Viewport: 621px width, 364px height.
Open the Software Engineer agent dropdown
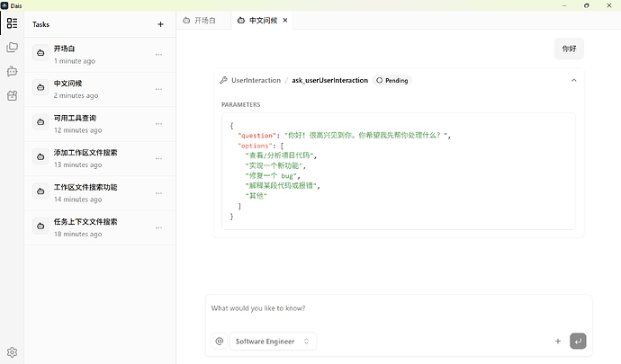[273, 341]
